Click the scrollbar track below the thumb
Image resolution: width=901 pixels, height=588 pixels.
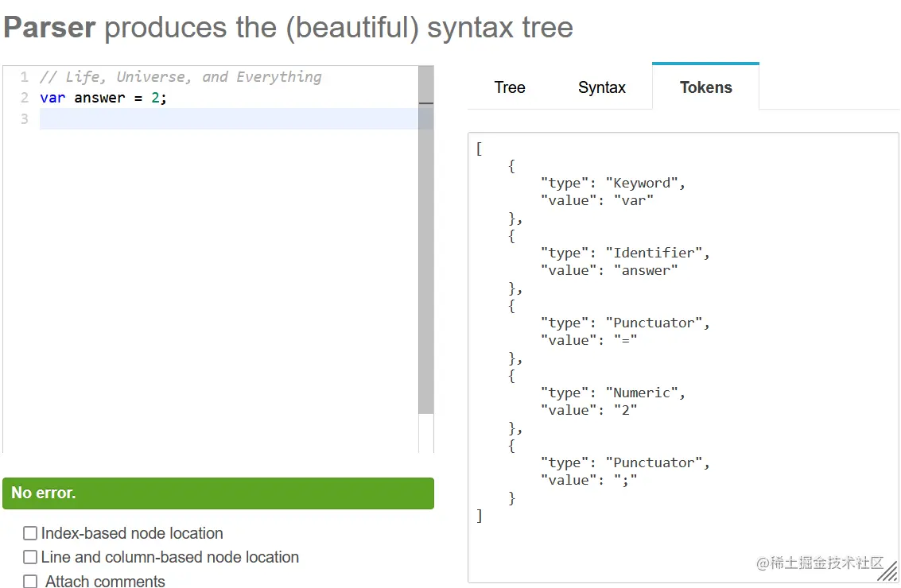pos(426,433)
